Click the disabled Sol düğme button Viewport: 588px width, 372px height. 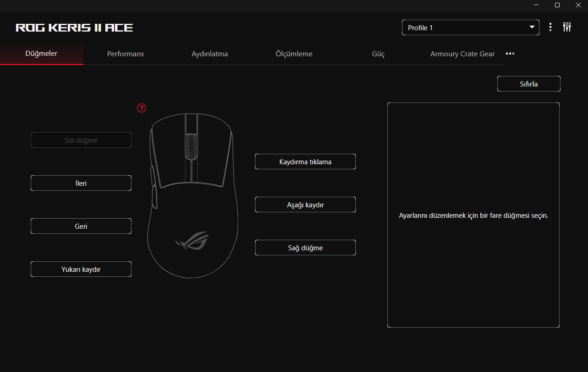[x=81, y=140]
